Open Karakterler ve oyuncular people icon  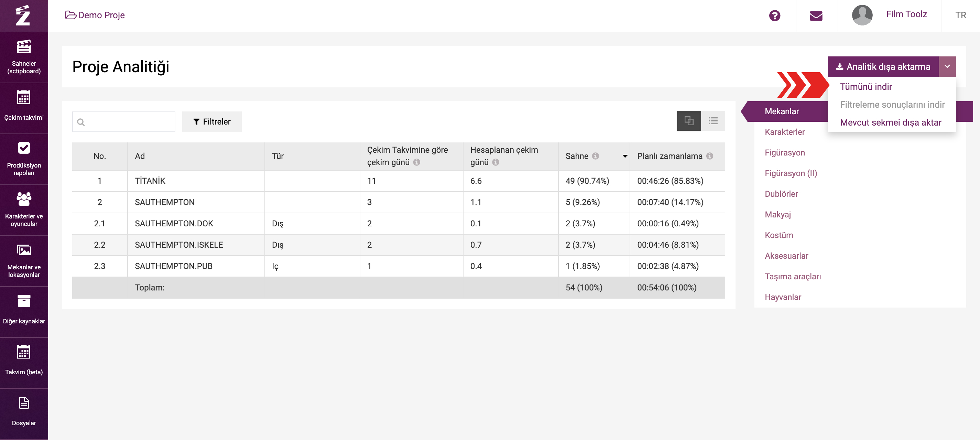(24, 199)
